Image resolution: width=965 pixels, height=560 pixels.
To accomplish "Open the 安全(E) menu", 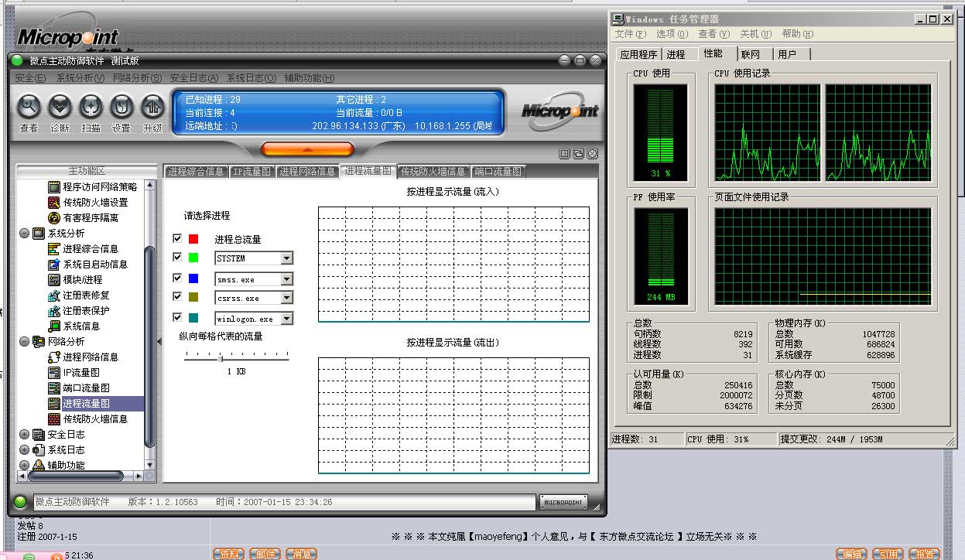I will [30, 78].
